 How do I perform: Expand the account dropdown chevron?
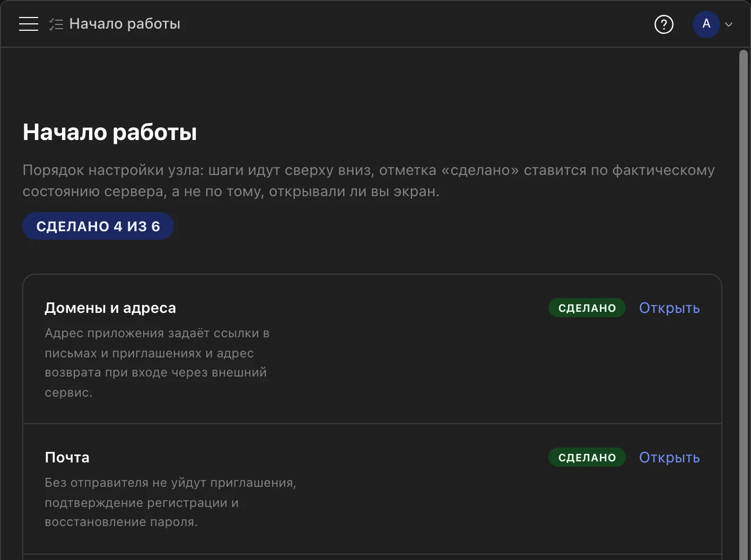[729, 24]
